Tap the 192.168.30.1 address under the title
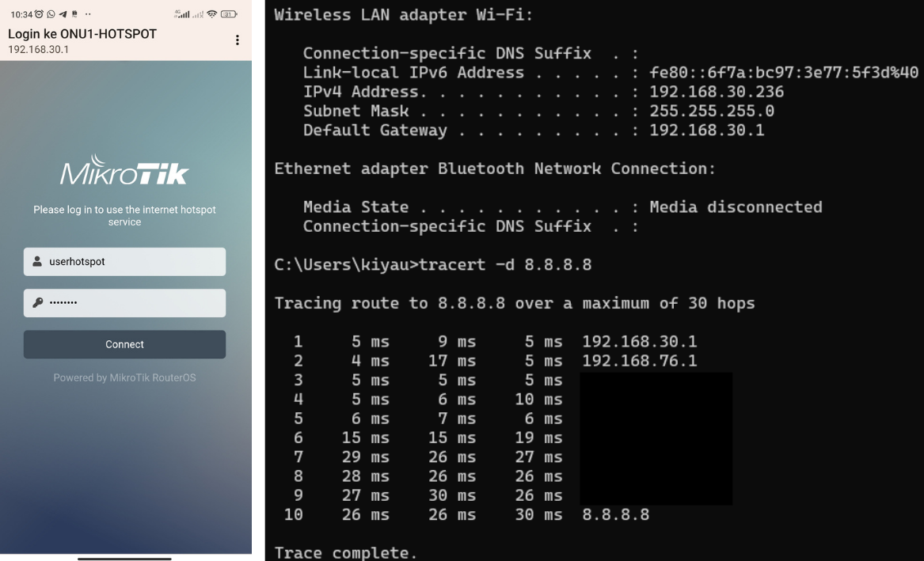This screenshot has width=924, height=561. coord(38,50)
